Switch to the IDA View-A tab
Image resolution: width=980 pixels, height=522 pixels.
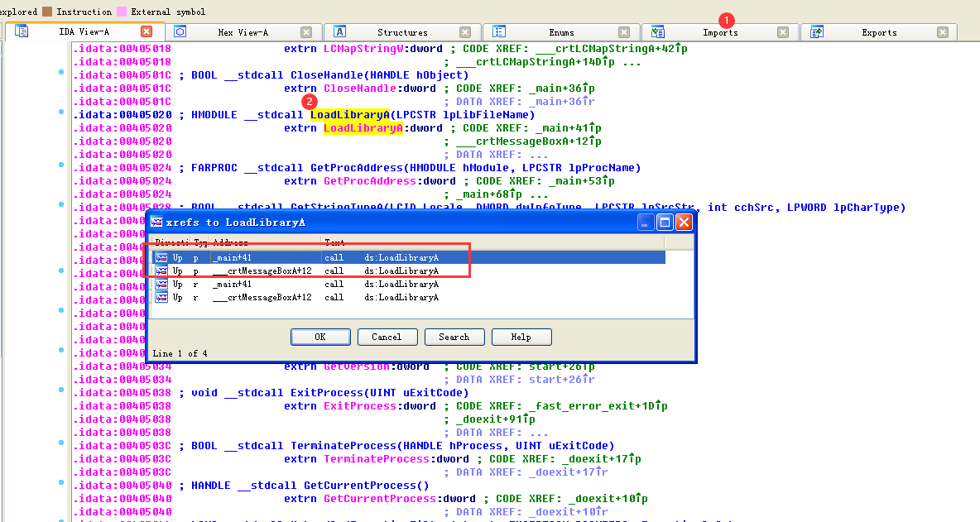[x=84, y=31]
